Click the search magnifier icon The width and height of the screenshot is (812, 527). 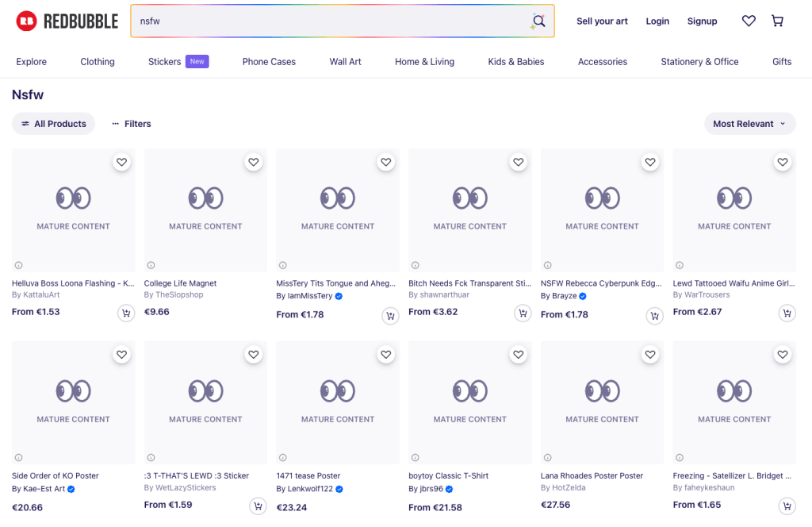pos(538,21)
